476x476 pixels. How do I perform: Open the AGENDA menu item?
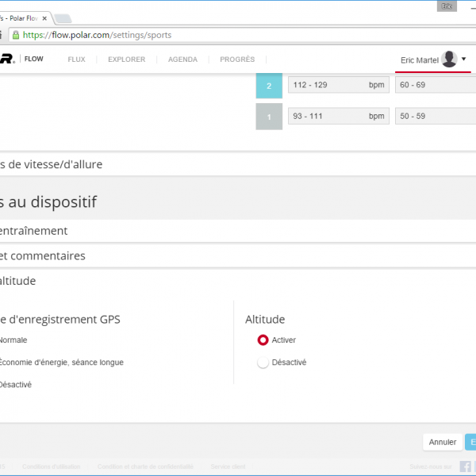[x=182, y=59]
